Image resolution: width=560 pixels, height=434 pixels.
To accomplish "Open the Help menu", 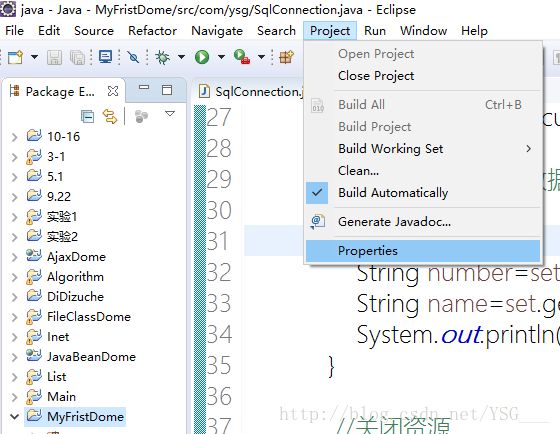I will [474, 31].
